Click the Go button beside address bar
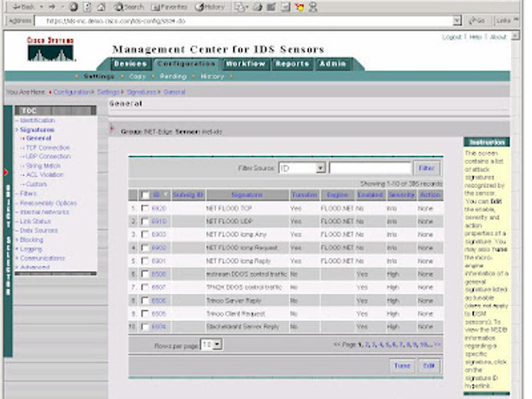The image size is (532, 399). point(476,21)
